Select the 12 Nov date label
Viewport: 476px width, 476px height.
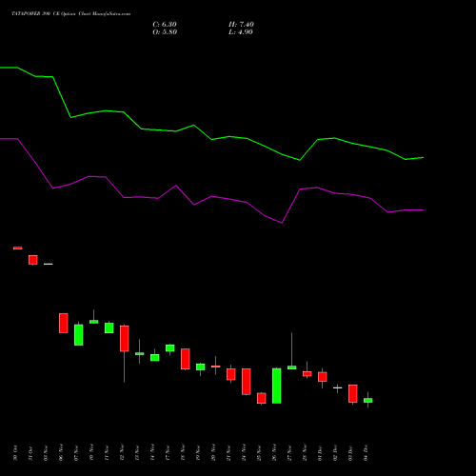(122, 453)
